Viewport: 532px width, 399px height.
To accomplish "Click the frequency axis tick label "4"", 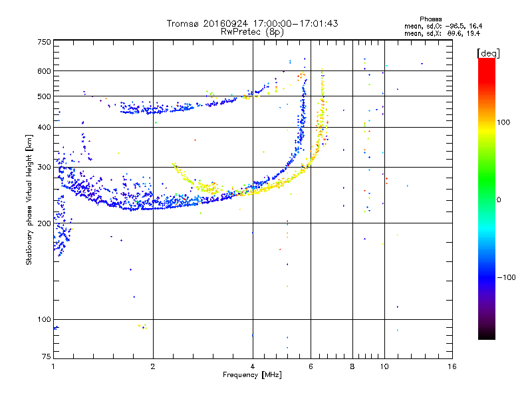I will [253, 366].
